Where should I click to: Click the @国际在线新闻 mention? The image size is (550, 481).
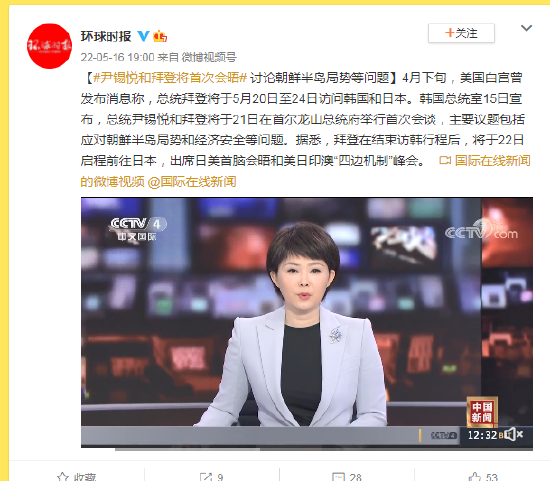click(x=192, y=182)
